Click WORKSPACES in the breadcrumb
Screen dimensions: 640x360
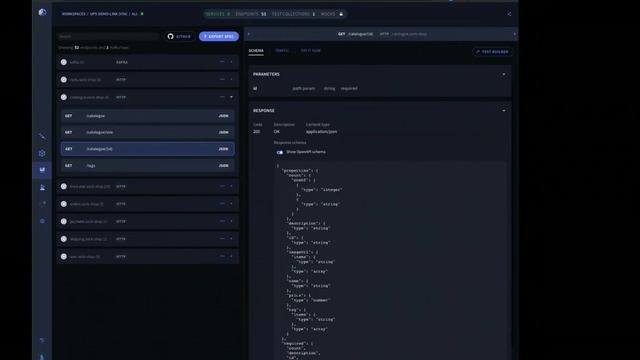pos(73,14)
